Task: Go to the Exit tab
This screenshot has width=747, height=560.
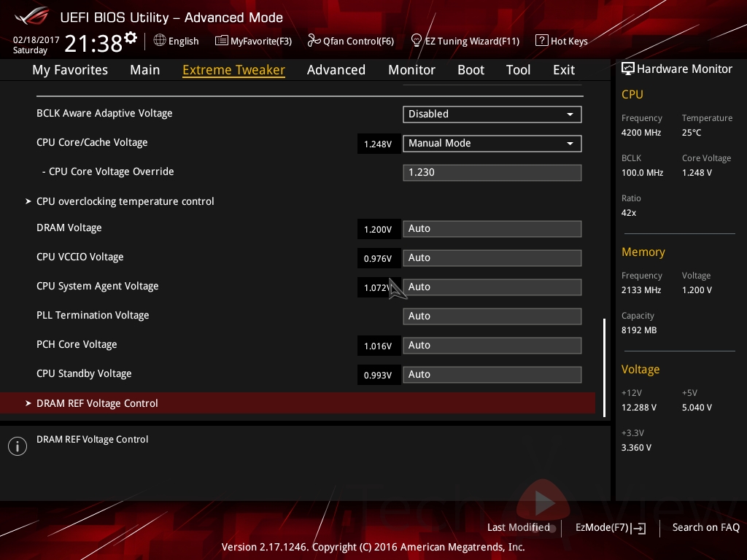Action: 564,70
